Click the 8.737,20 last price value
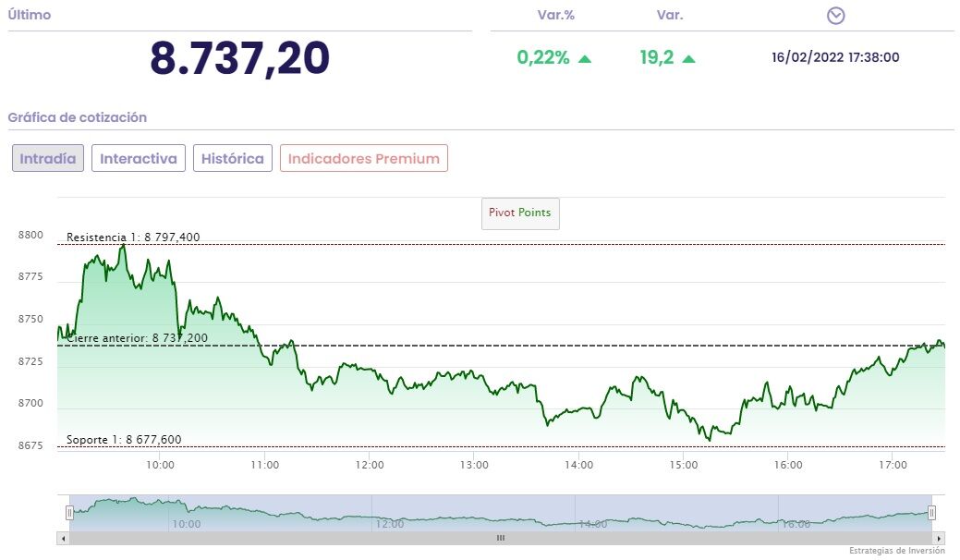960x560 pixels. click(x=240, y=59)
